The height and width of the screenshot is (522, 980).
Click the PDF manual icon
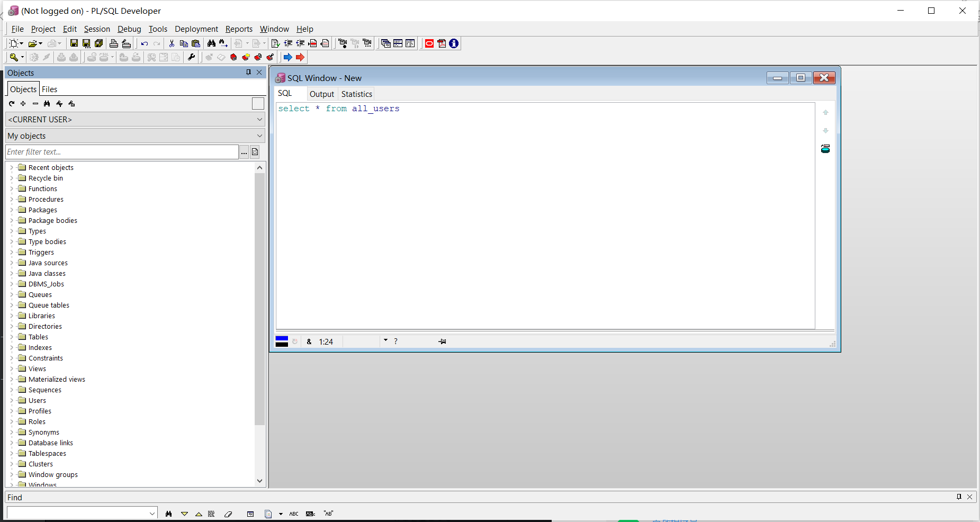(x=442, y=43)
